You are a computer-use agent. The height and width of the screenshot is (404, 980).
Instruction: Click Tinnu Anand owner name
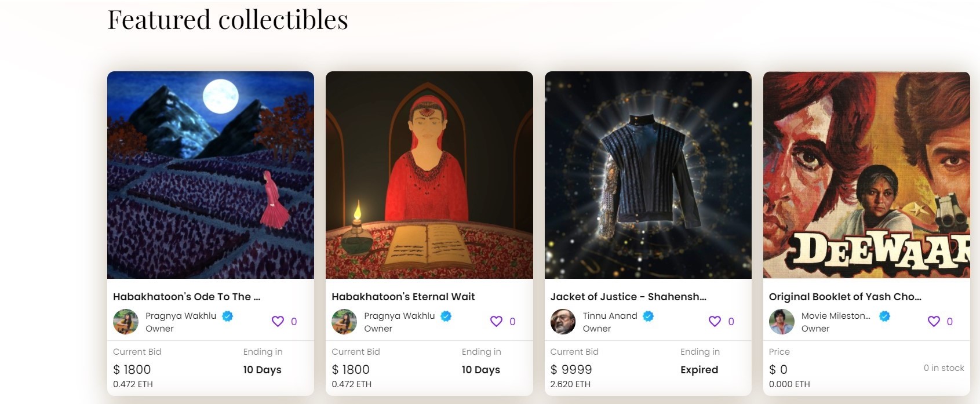tap(610, 316)
